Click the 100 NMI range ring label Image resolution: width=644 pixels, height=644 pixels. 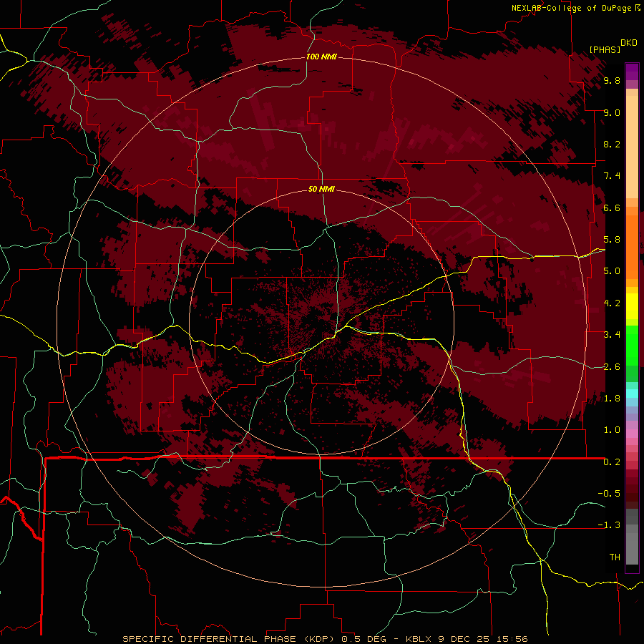coord(321,57)
